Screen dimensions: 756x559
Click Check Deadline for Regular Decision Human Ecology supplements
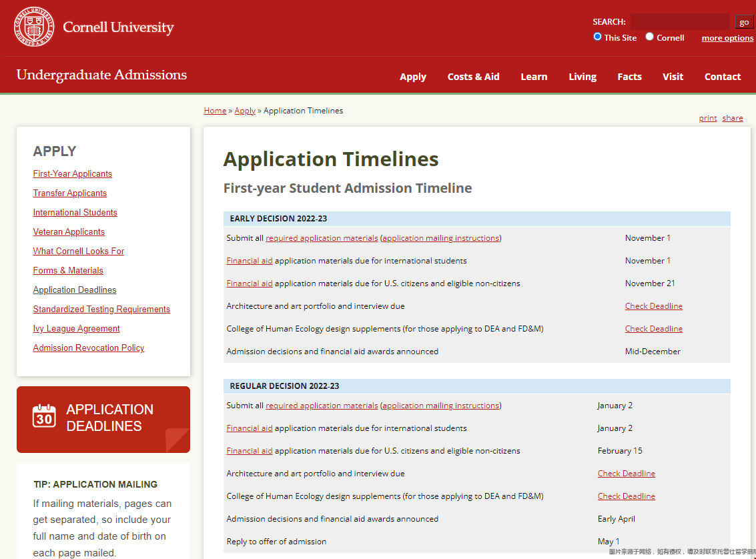(627, 496)
